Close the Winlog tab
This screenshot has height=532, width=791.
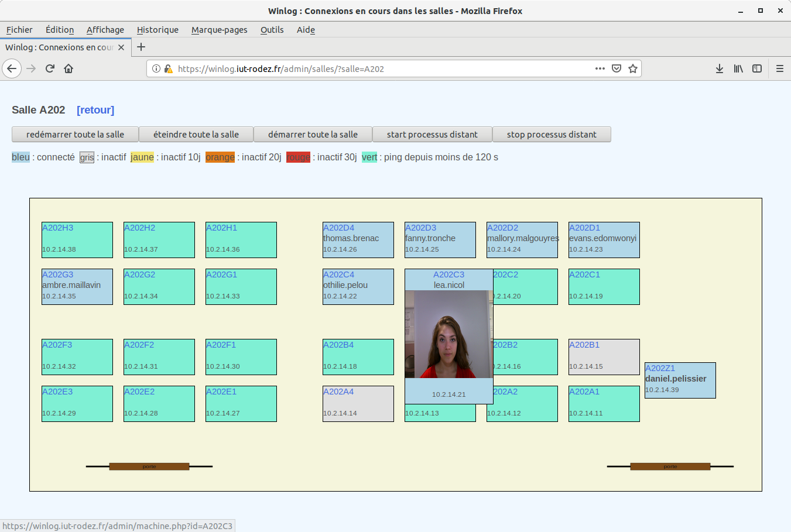tap(121, 47)
